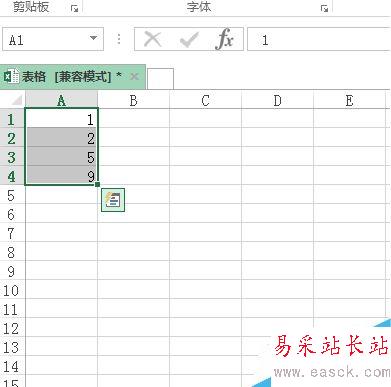Select column B header
This screenshot has width=391, height=387.
tap(134, 100)
